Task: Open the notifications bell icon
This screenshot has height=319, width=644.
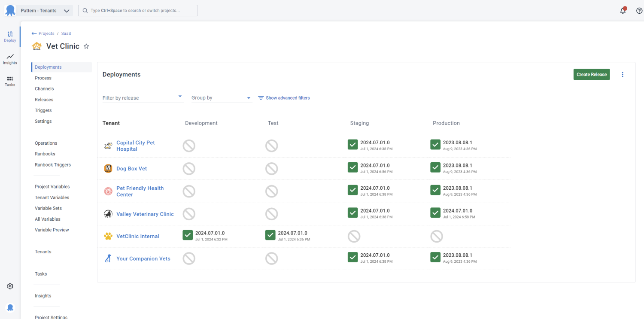Action: tap(623, 11)
